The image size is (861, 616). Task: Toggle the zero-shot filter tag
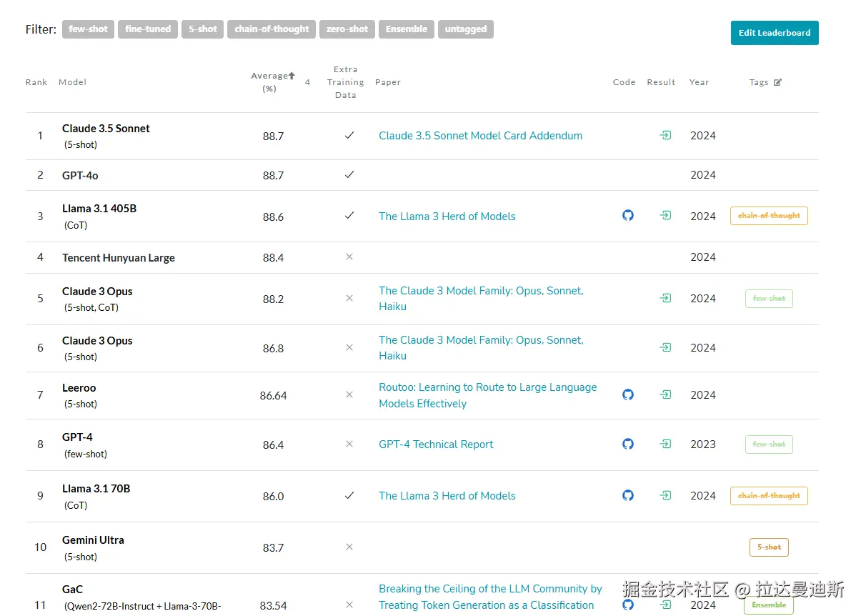tap(347, 29)
